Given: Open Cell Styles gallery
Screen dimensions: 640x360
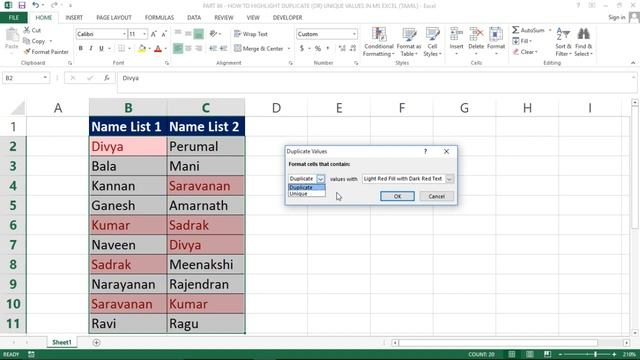Looking at the screenshot, I should [432, 42].
